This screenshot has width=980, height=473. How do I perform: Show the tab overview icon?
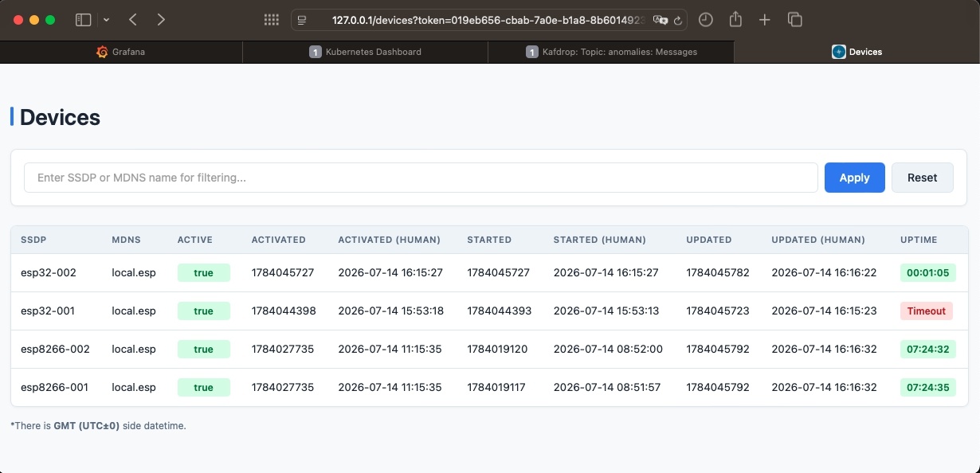click(794, 20)
